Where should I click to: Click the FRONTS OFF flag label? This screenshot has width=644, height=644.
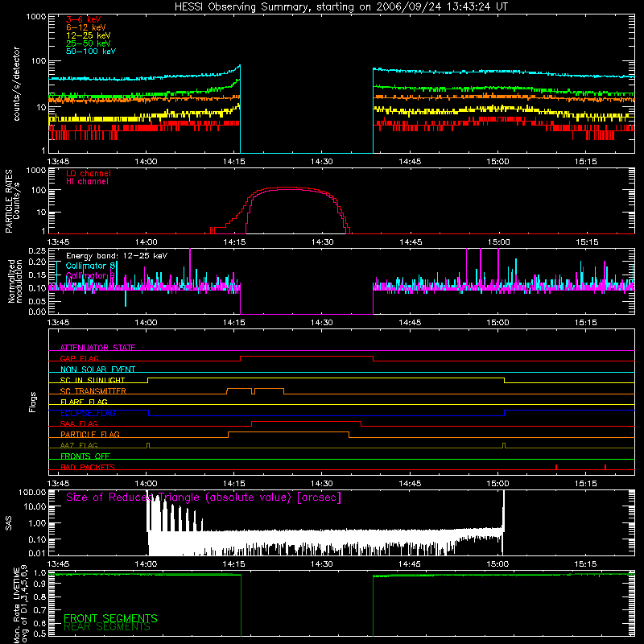[85, 456]
